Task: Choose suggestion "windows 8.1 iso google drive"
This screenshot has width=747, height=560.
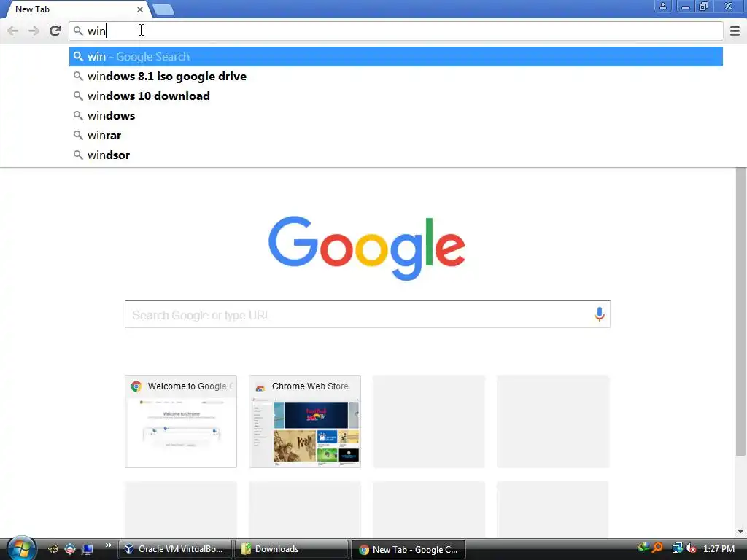Action: click(396, 76)
